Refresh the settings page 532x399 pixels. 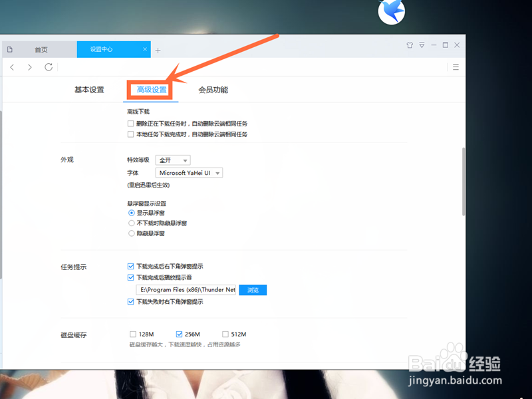click(48, 67)
